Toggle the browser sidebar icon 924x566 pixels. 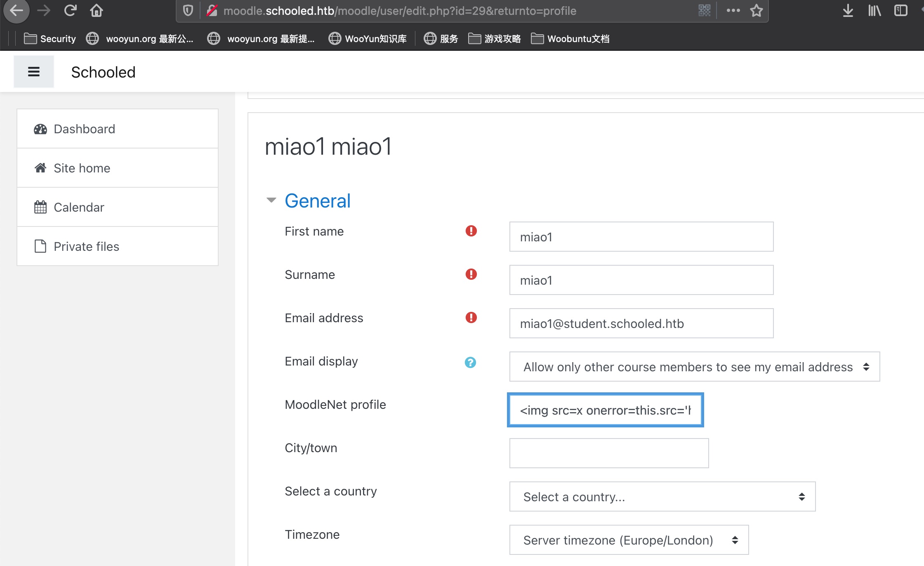tap(900, 10)
